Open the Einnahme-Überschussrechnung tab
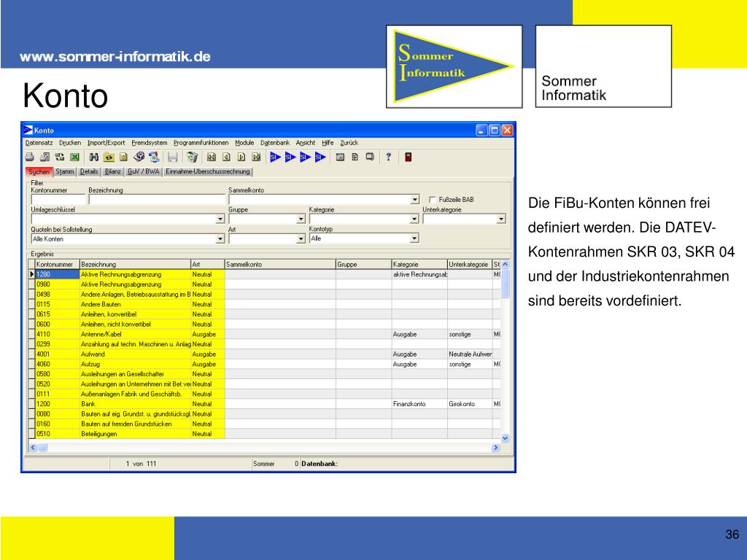The width and height of the screenshot is (747, 560). [208, 171]
